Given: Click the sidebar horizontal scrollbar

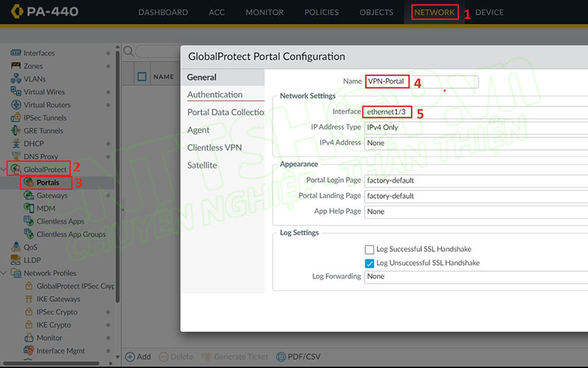Looking at the screenshot, I should (51, 363).
